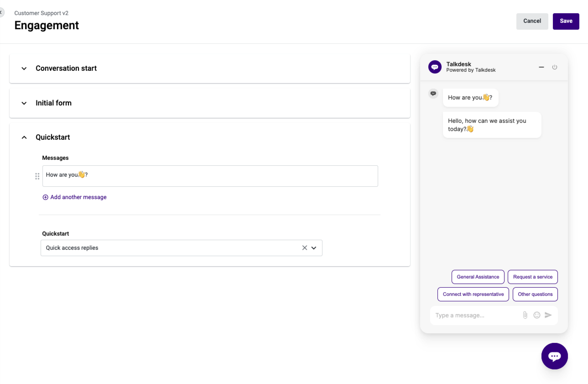Expand the Conversation start section
588x384 pixels.
(x=24, y=68)
